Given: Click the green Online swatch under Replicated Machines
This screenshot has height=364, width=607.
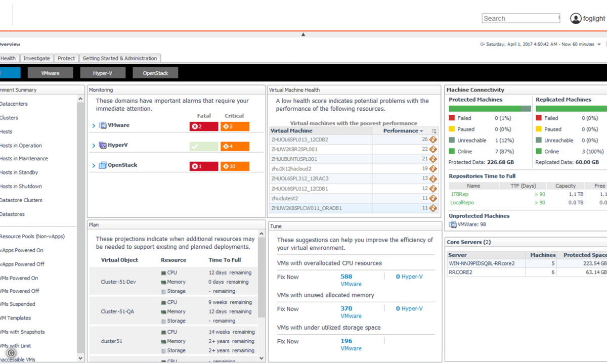Looking at the screenshot, I should coord(539,151).
